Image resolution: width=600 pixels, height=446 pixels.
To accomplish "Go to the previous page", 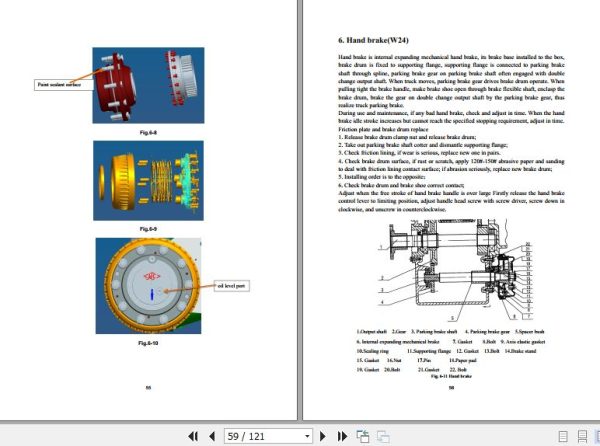I will point(212,436).
